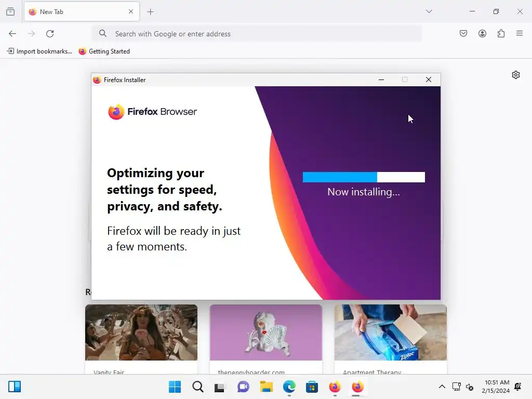Switch to the first Firefox taskbar icon
Screen dimensions: 532x399
[x=335, y=387]
